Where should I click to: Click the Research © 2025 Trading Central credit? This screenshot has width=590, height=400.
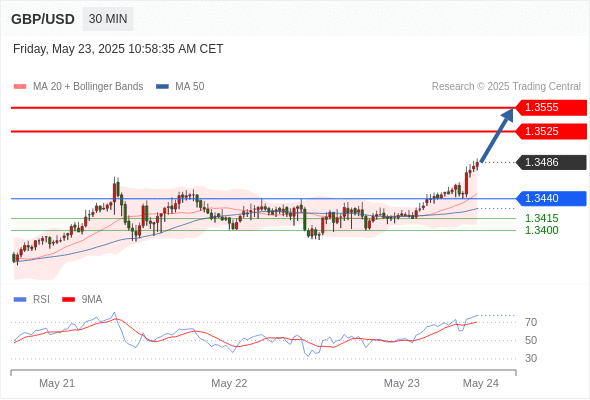pyautogui.click(x=506, y=87)
